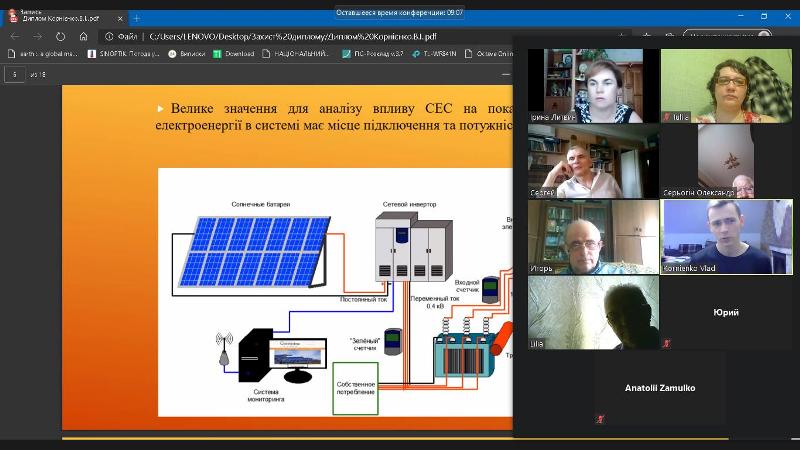Image resolution: width=800 pixels, height=450 pixels.
Task: Click the address bar file path
Action: (300, 36)
